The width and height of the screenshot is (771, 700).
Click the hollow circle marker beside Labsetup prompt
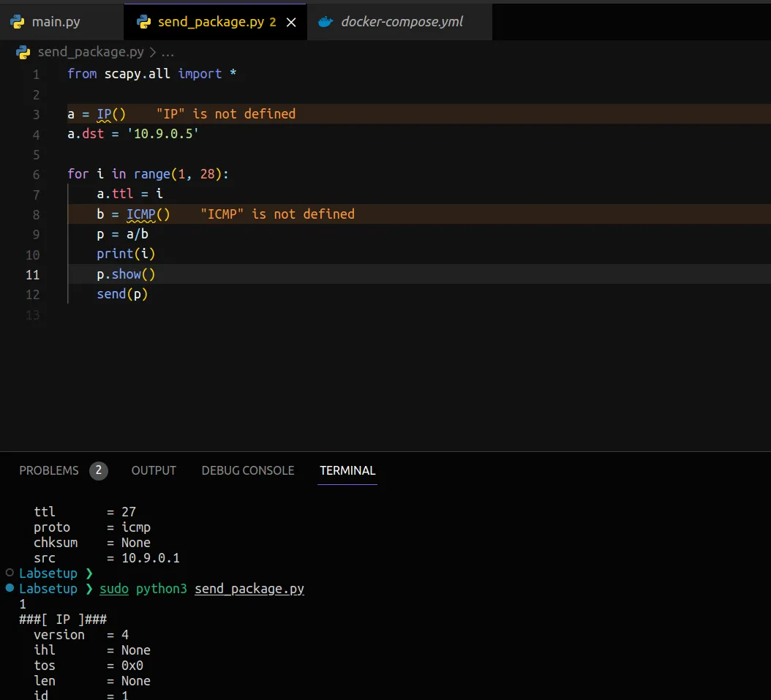tap(10, 573)
